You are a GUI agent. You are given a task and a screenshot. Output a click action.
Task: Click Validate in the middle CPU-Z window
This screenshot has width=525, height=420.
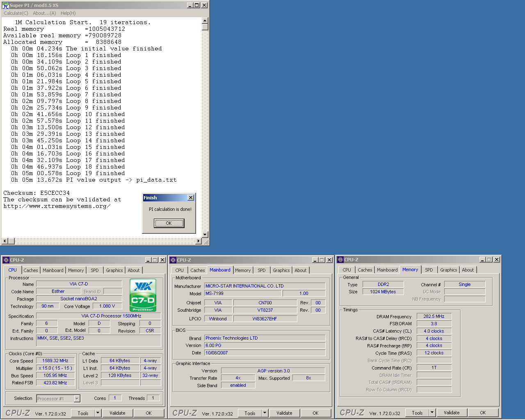(284, 413)
